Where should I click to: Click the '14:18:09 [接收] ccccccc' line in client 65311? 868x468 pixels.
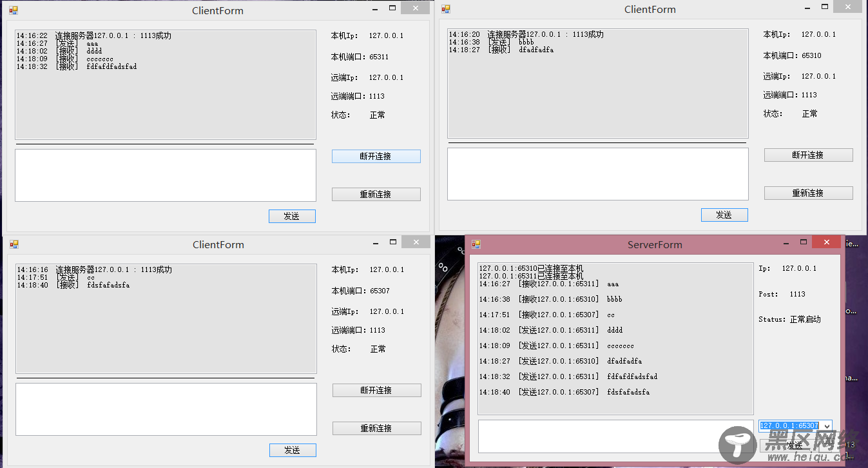[x=65, y=59]
